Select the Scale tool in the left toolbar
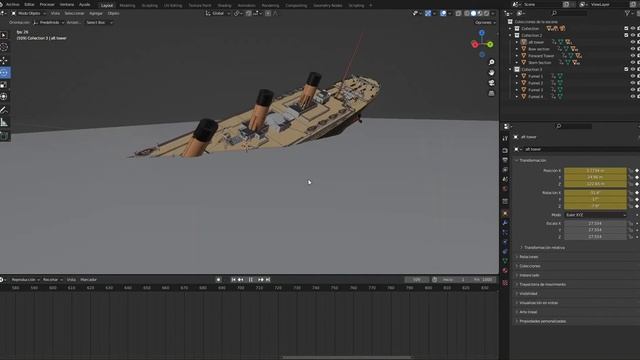 coord(4,85)
